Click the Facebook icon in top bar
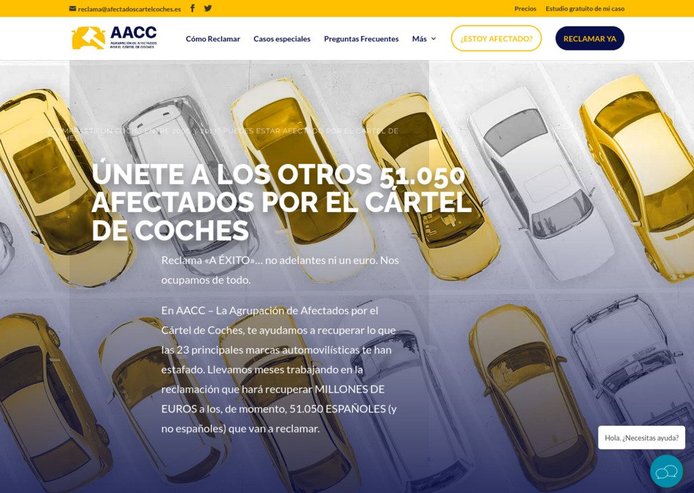Screen dimensions: 694x493 (x=193, y=8)
